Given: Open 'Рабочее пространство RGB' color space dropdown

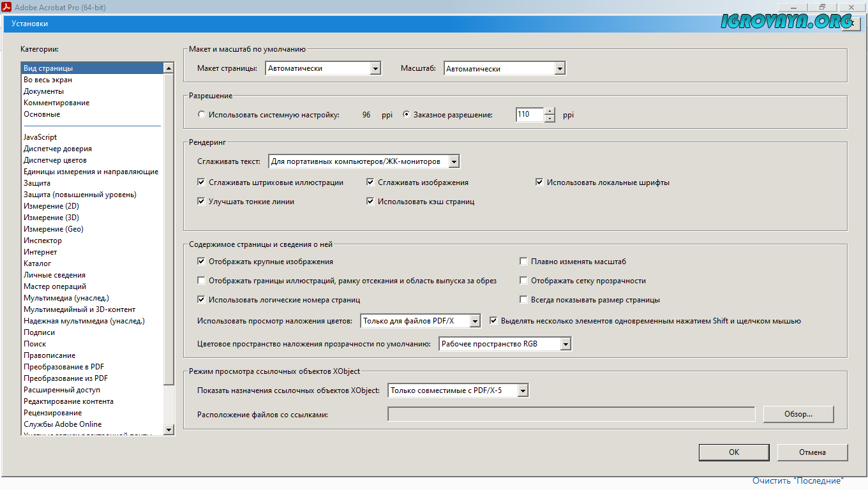Looking at the screenshot, I should tap(565, 344).
